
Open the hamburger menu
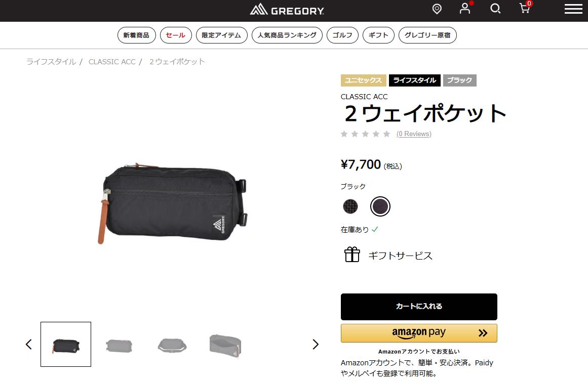click(x=573, y=9)
